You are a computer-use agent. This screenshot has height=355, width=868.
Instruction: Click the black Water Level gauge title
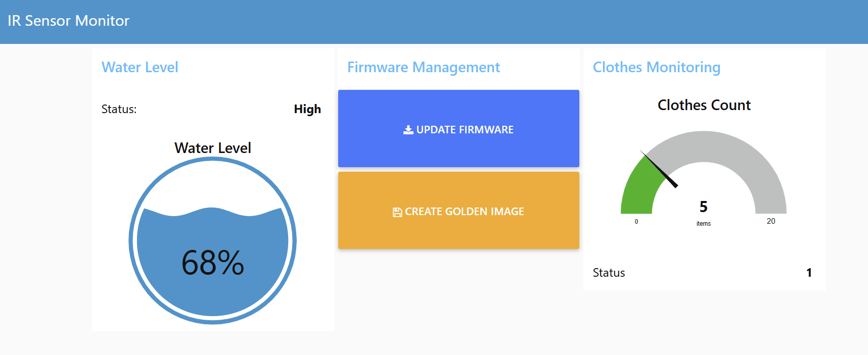click(x=212, y=148)
